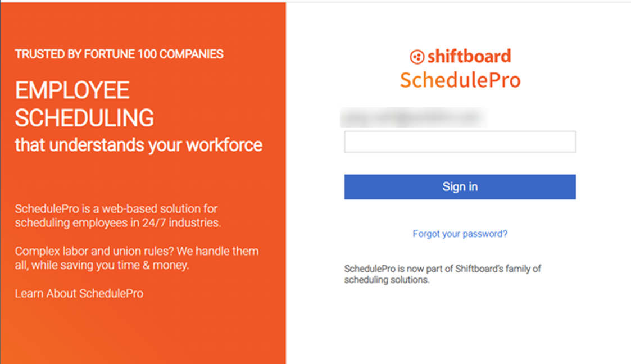Click the Shiftboard family of solutions notice
This screenshot has height=364, width=631.
(x=443, y=274)
